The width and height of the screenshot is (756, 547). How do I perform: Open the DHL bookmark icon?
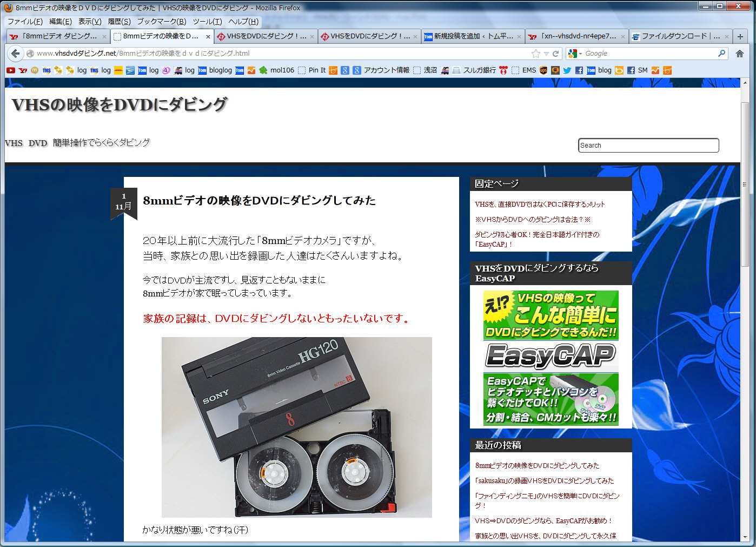point(118,70)
